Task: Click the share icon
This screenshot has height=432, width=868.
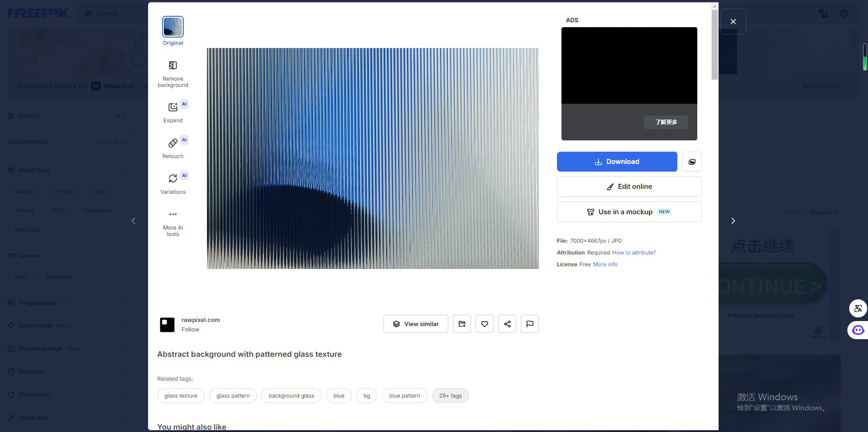Action: (507, 324)
